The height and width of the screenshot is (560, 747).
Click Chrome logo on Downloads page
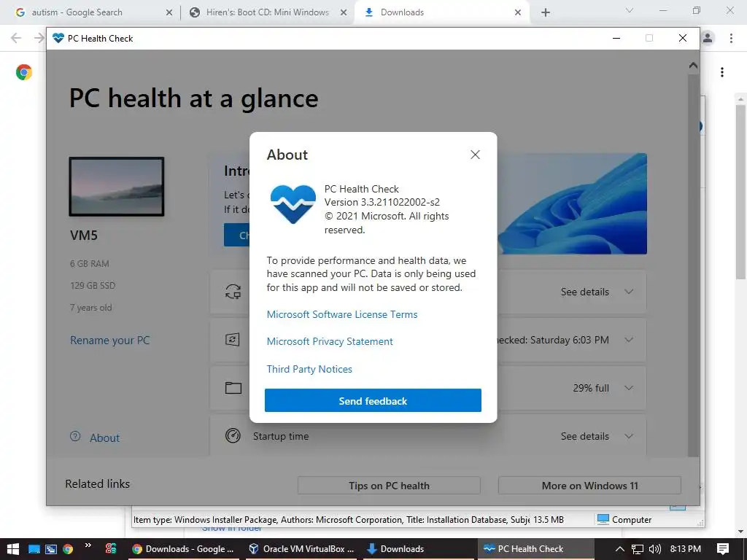(24, 72)
